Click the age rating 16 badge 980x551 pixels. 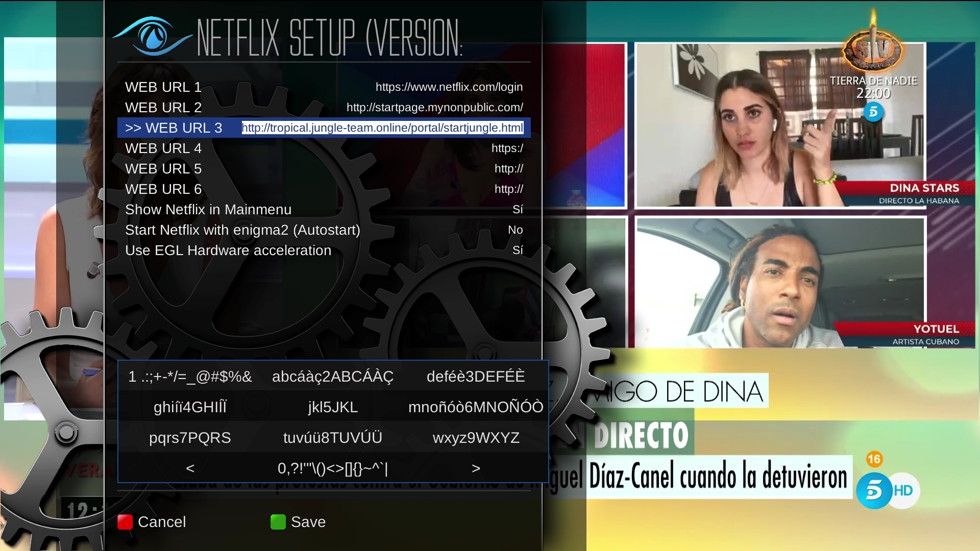(874, 459)
